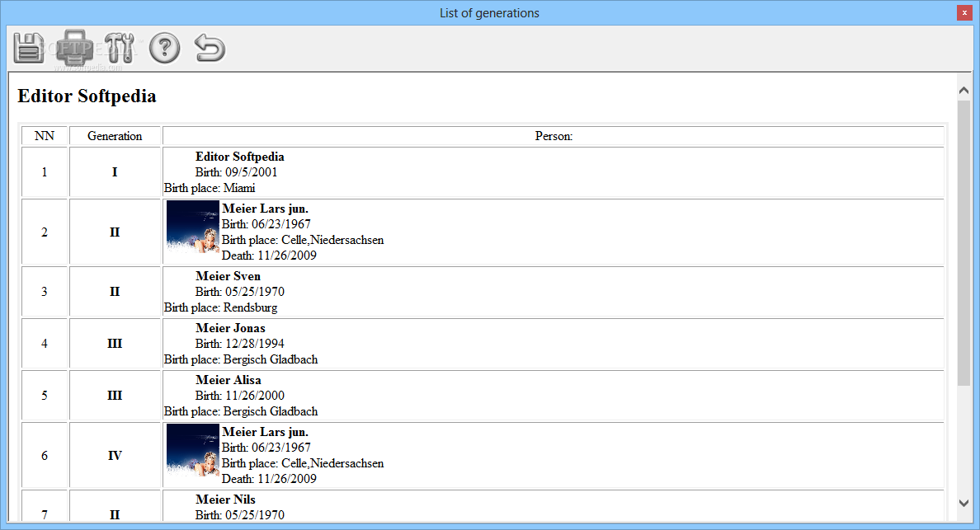Click the scrollbar down arrow
980x530 pixels.
pos(964,503)
